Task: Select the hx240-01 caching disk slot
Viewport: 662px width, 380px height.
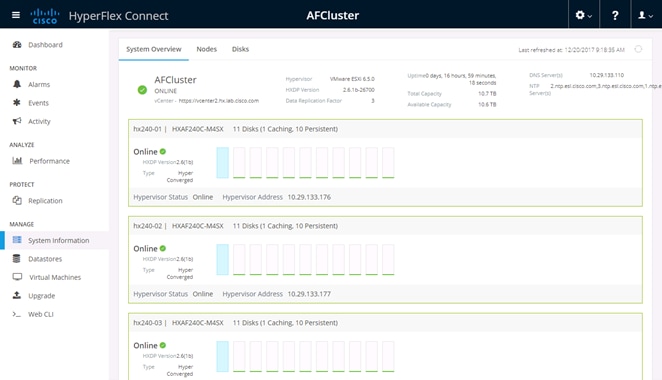Action: [x=222, y=163]
